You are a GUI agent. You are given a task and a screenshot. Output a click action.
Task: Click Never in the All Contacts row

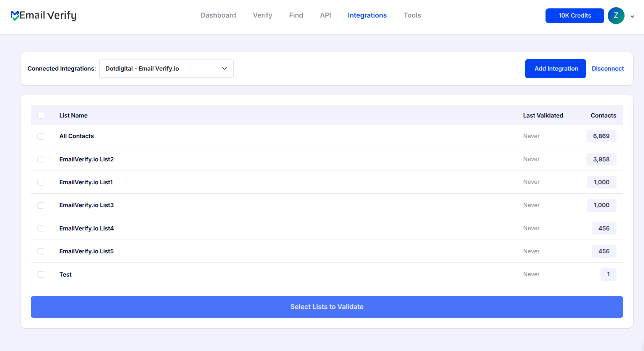pos(531,136)
